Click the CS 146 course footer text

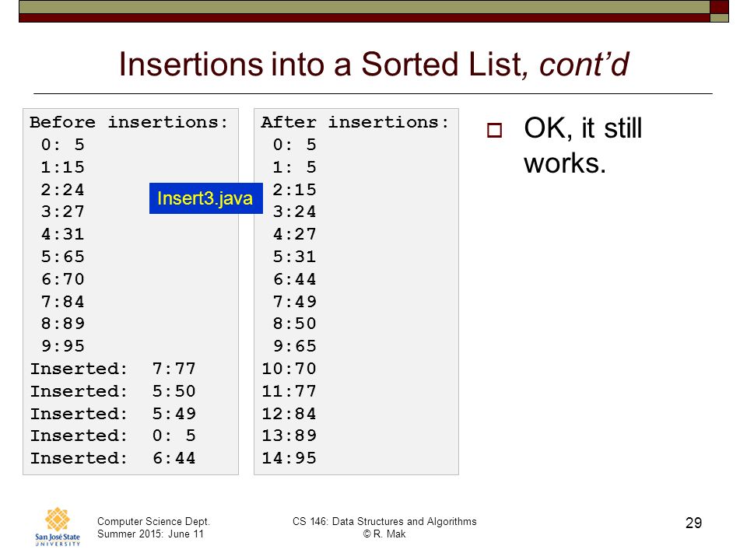(384, 521)
